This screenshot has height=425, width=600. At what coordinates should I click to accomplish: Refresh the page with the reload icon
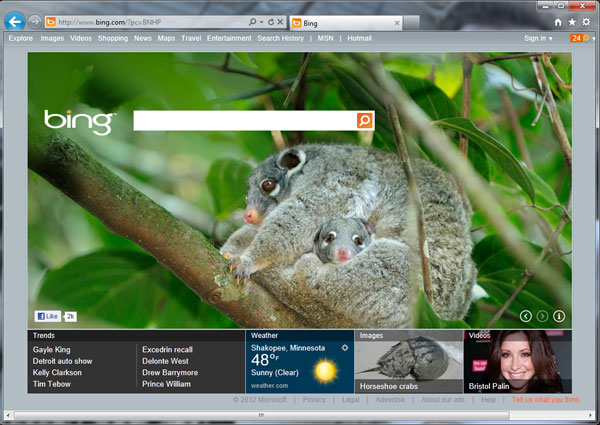[271, 22]
